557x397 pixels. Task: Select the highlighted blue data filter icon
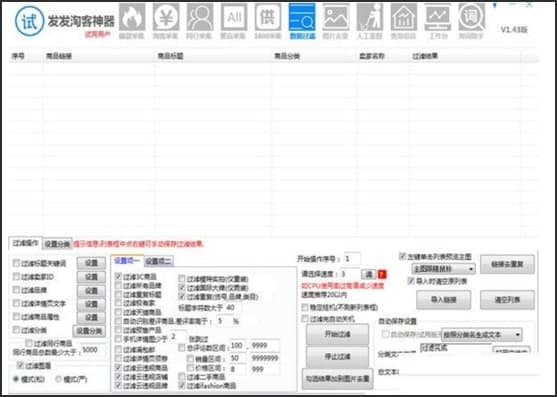302,21
